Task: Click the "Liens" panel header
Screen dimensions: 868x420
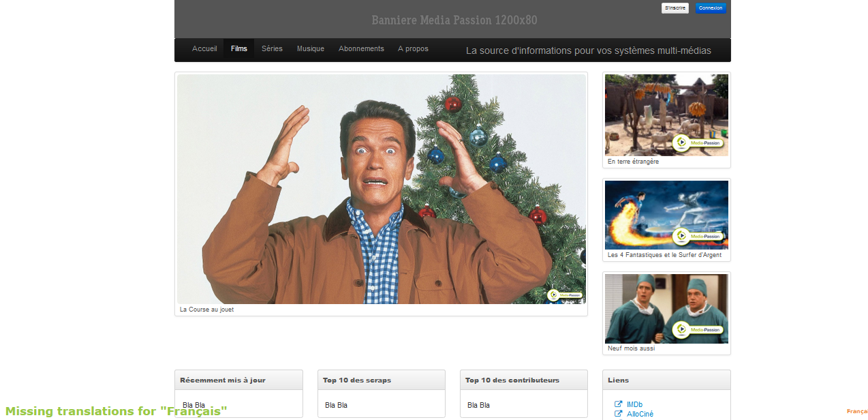Action: click(x=666, y=380)
